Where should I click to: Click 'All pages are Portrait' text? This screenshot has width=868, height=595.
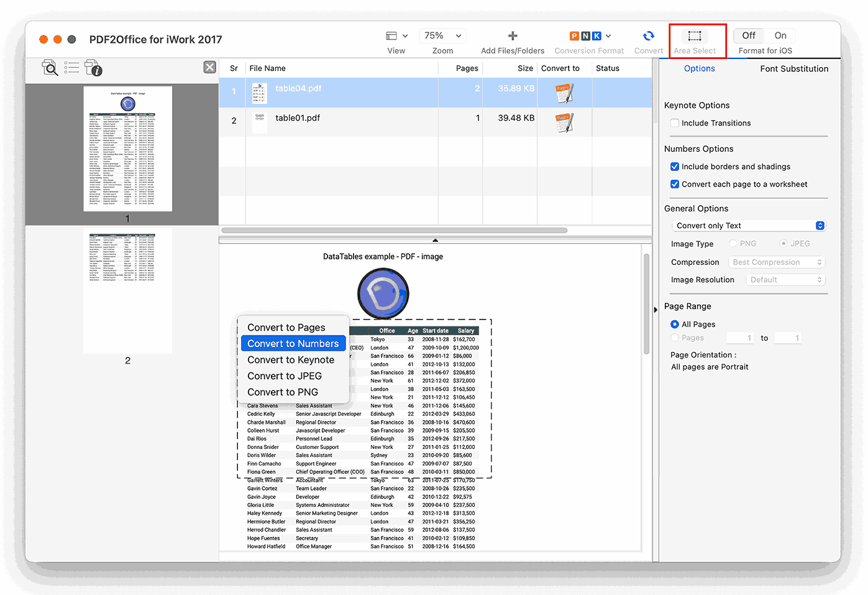710,367
